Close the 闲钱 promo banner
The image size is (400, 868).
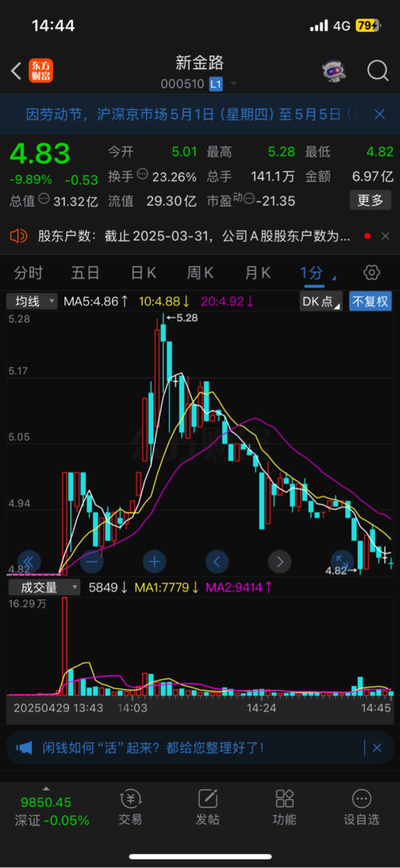(377, 748)
